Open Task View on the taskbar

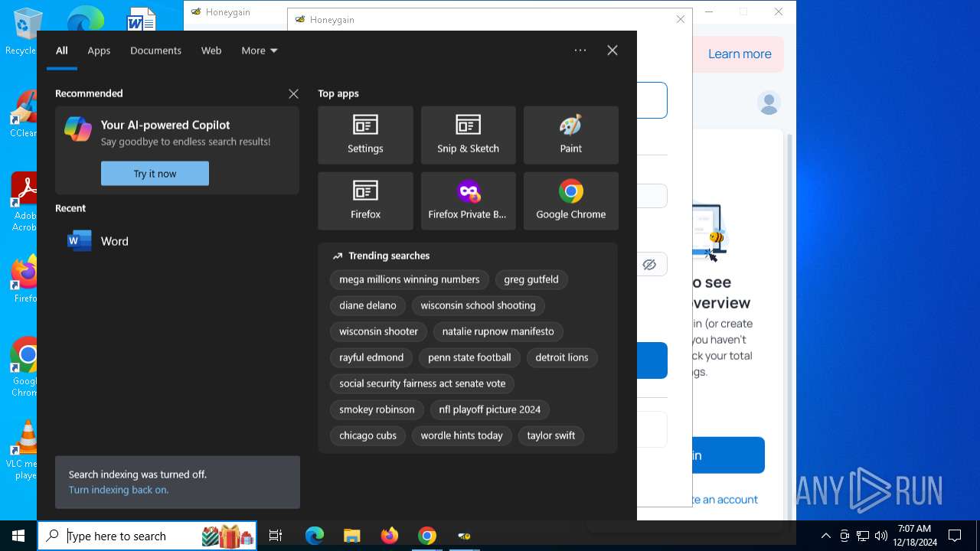(276, 536)
